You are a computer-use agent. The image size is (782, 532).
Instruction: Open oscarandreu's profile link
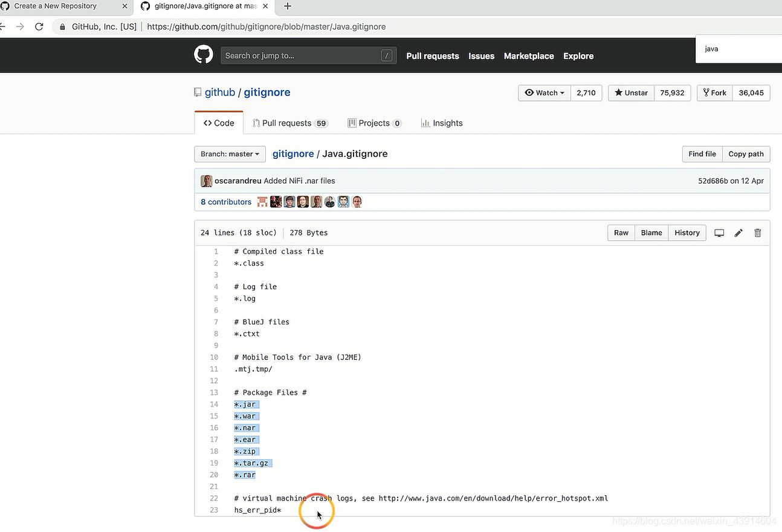[238, 181]
